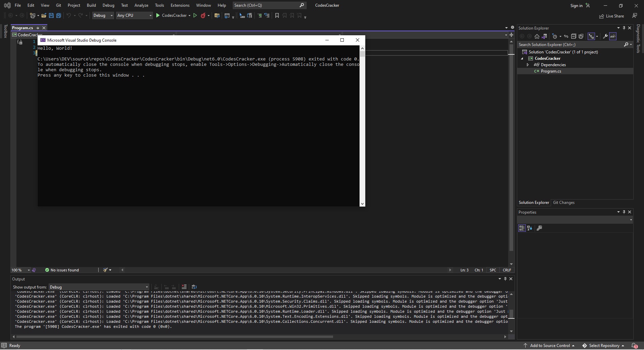Click the notifications bell icon in status bar
Screen dimensions: 644x350
tap(634, 346)
